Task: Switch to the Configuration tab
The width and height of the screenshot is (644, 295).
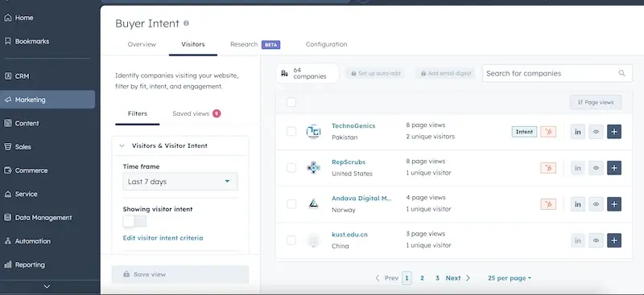Action: 326,44
